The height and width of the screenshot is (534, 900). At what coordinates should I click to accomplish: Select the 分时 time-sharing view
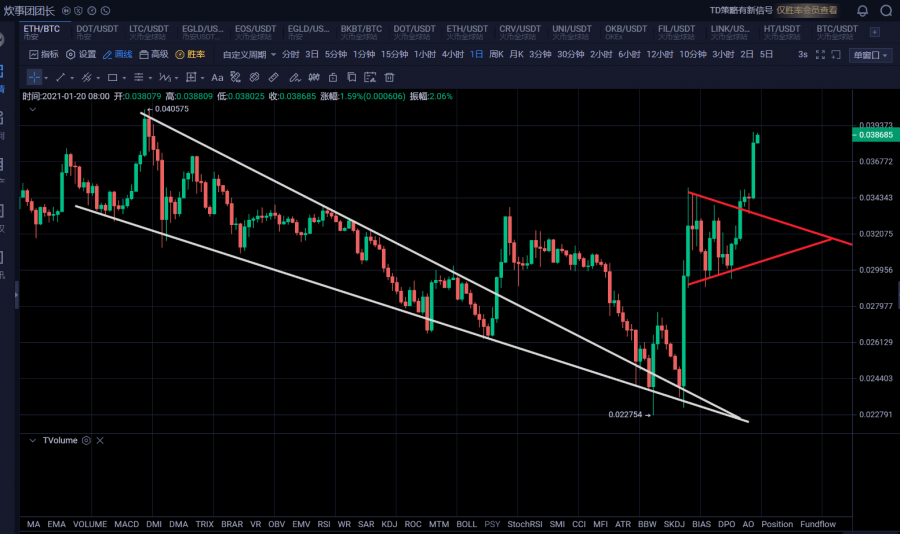click(290, 55)
